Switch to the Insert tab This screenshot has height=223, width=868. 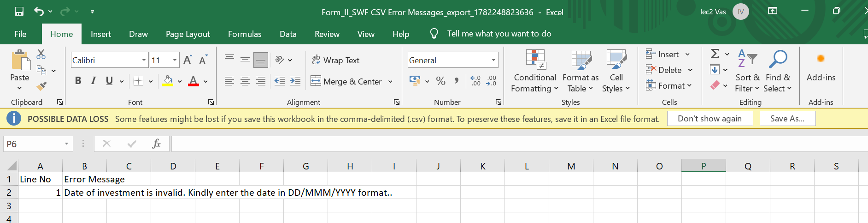pyautogui.click(x=101, y=34)
